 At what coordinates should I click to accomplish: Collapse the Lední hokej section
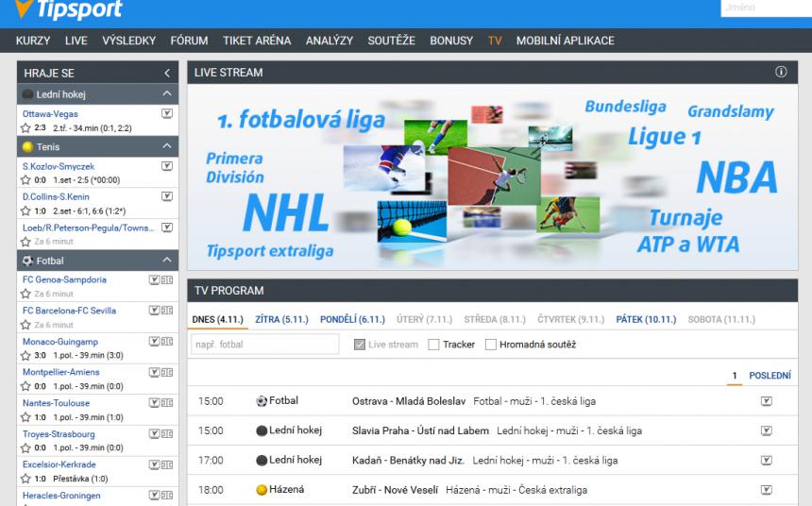click(167, 93)
